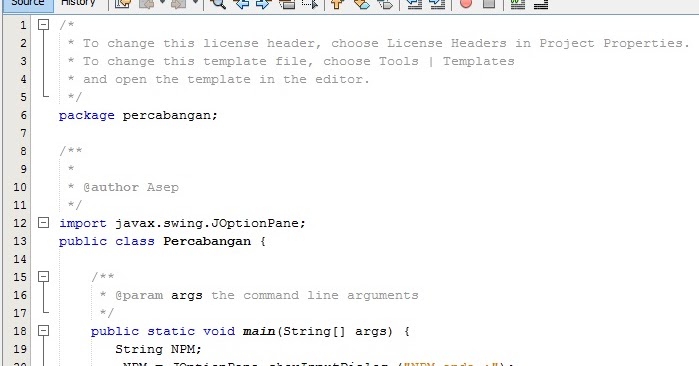Collapse the import fold on line 12

(43, 222)
